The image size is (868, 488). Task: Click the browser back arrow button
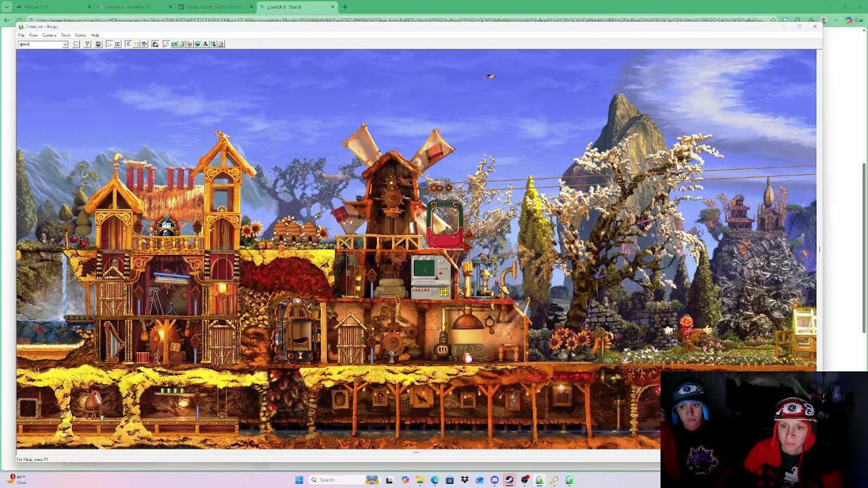coord(7,20)
